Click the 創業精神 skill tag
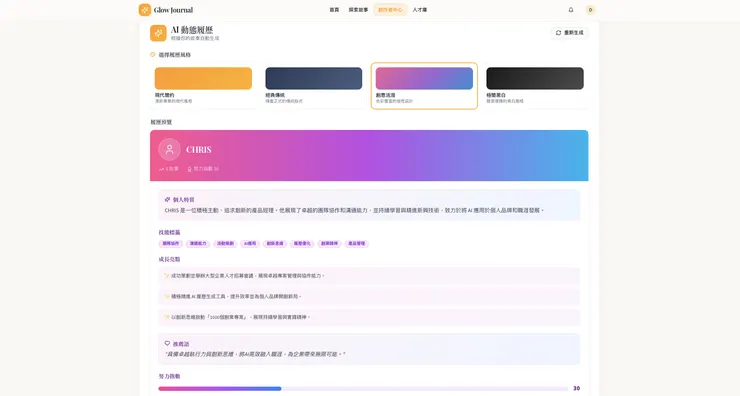This screenshot has height=396, width=740. point(329,244)
